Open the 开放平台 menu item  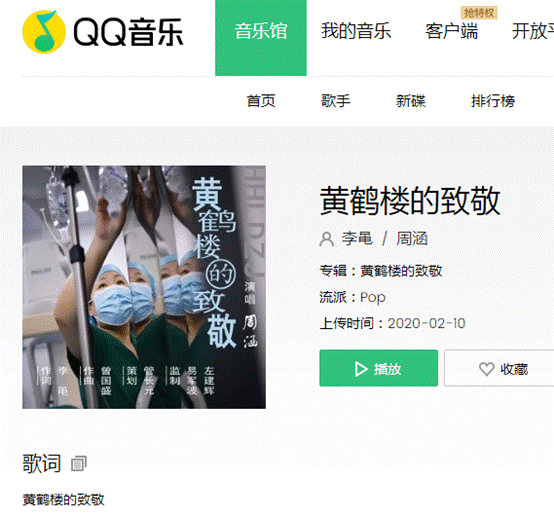click(533, 31)
